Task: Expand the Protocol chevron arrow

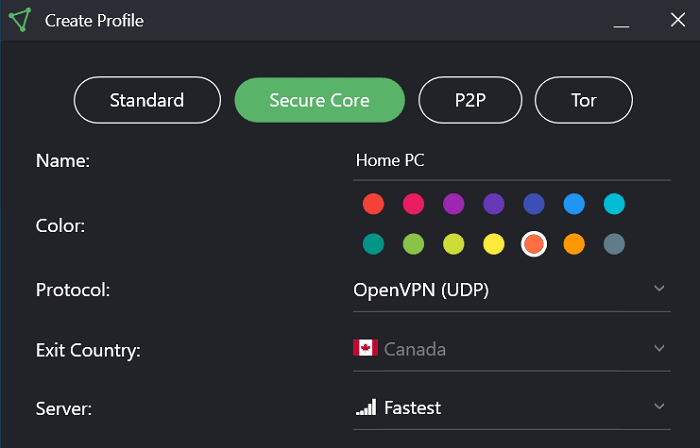Action: pyautogui.click(x=659, y=288)
